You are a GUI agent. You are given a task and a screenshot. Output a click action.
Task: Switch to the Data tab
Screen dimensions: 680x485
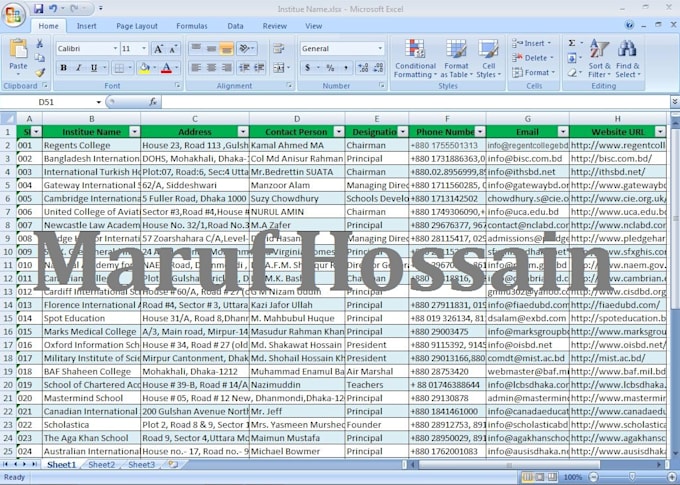(235, 26)
